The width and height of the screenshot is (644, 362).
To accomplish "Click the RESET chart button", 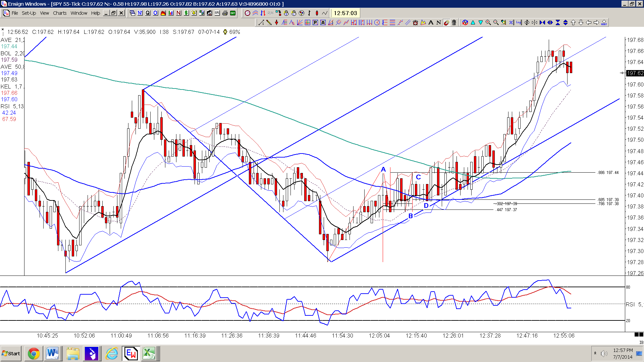I will coord(604,22).
